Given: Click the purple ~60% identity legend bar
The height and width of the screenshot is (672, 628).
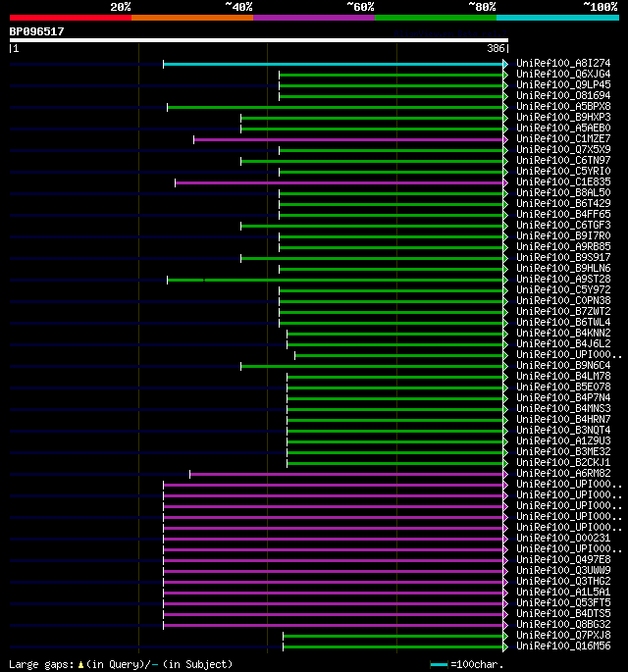Looking at the screenshot, I should [314, 18].
